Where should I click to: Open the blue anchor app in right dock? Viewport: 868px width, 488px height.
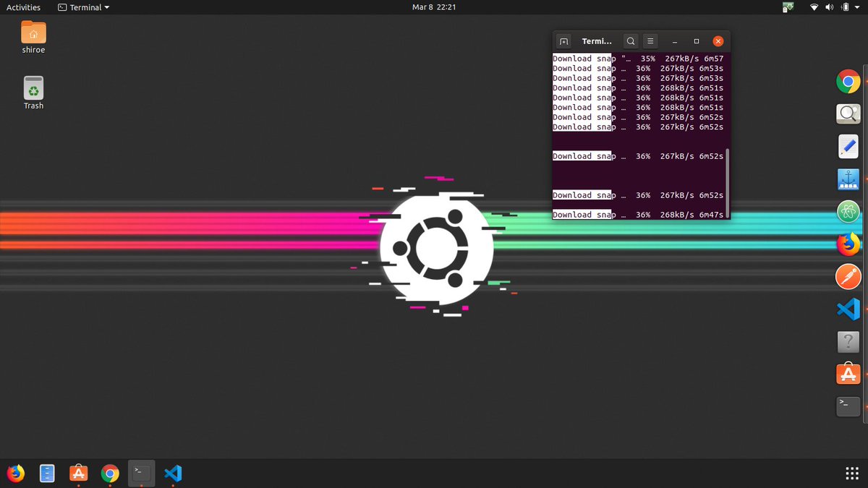pos(848,179)
